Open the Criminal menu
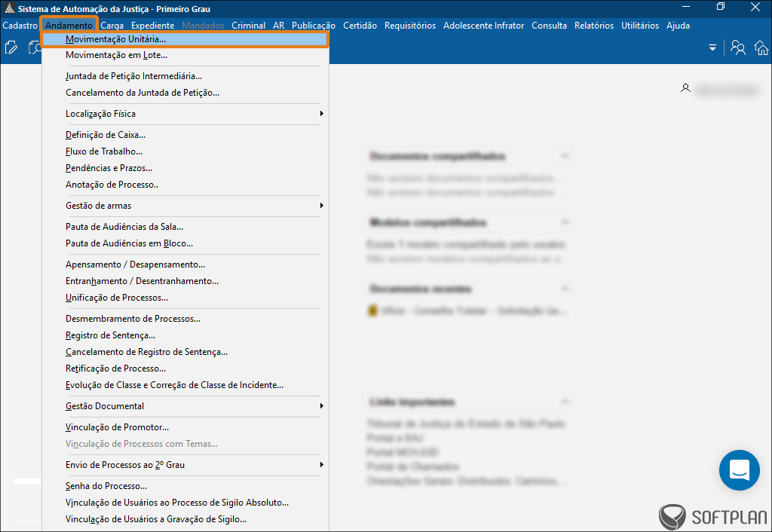 coord(248,25)
